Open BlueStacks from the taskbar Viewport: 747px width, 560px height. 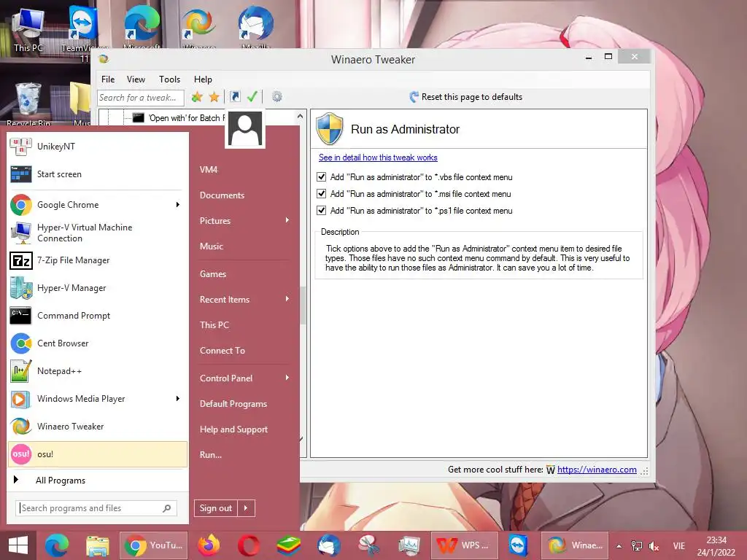[x=289, y=545]
